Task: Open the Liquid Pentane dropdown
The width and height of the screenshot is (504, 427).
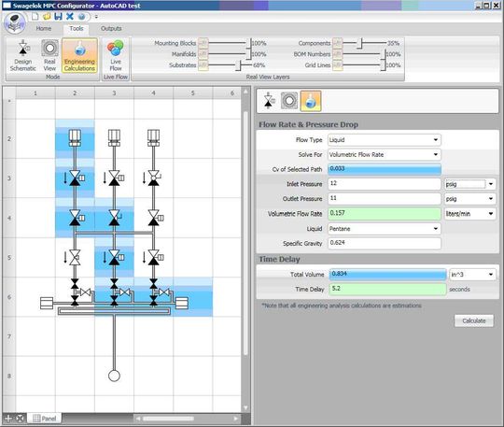Action: 385,229
